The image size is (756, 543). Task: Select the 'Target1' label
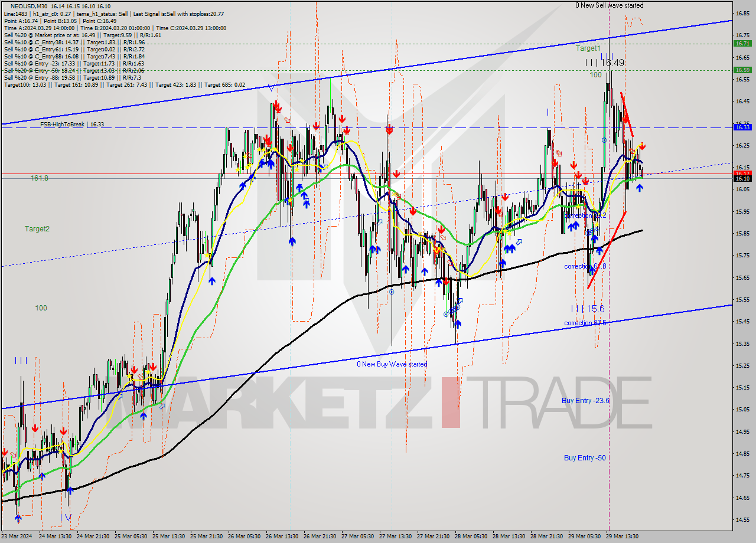coord(588,48)
